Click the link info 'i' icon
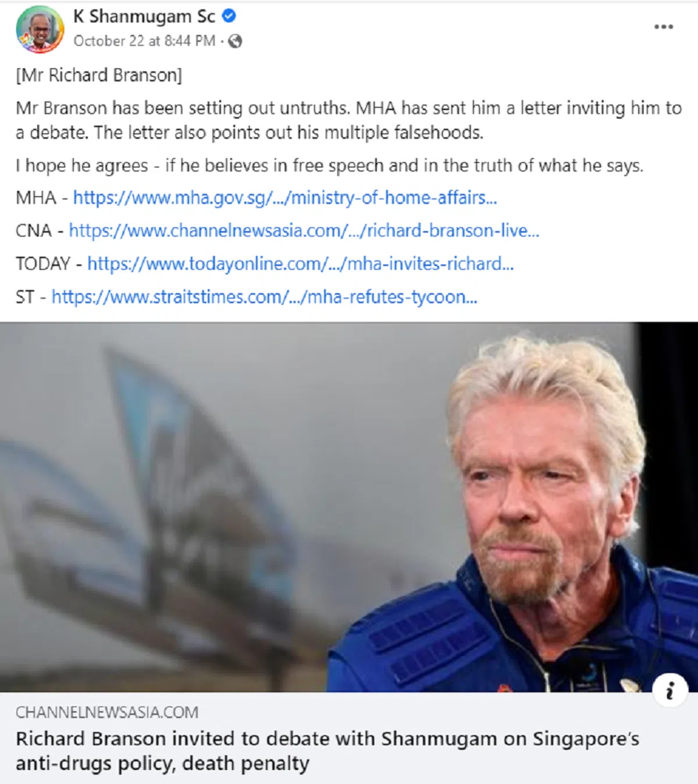This screenshot has width=698, height=784. pos(670,691)
